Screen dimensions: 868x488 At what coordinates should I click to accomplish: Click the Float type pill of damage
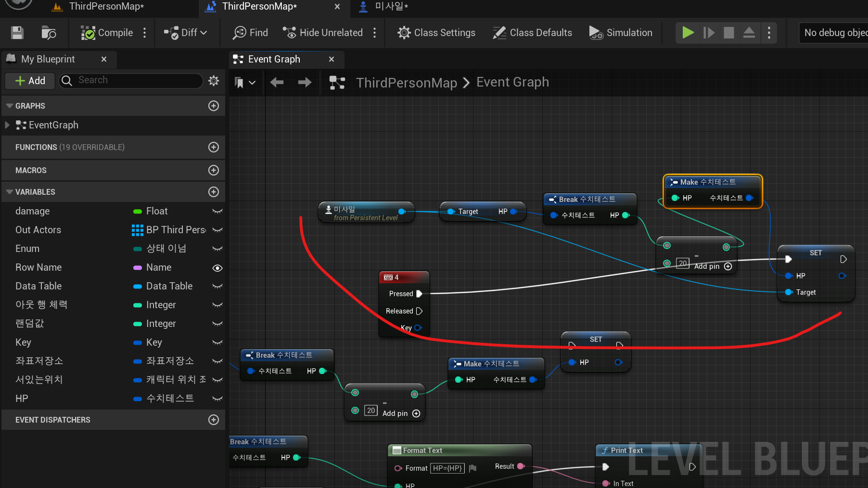(138, 212)
